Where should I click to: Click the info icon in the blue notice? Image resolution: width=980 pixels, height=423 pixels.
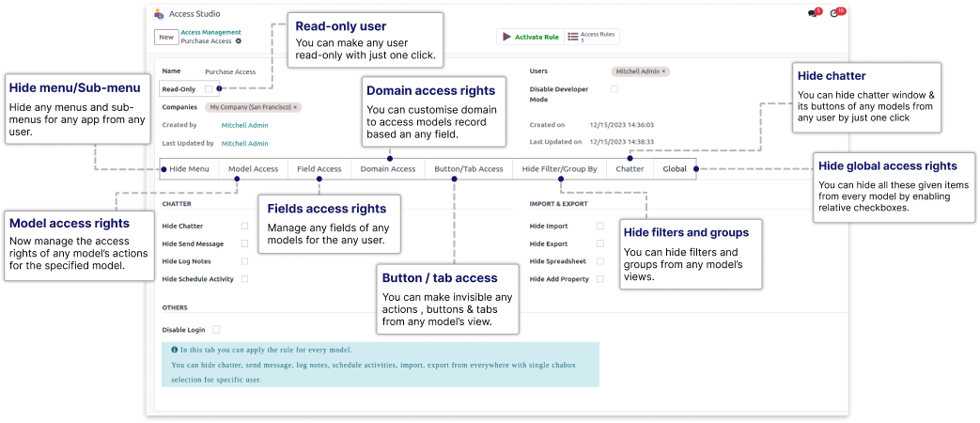(175, 350)
